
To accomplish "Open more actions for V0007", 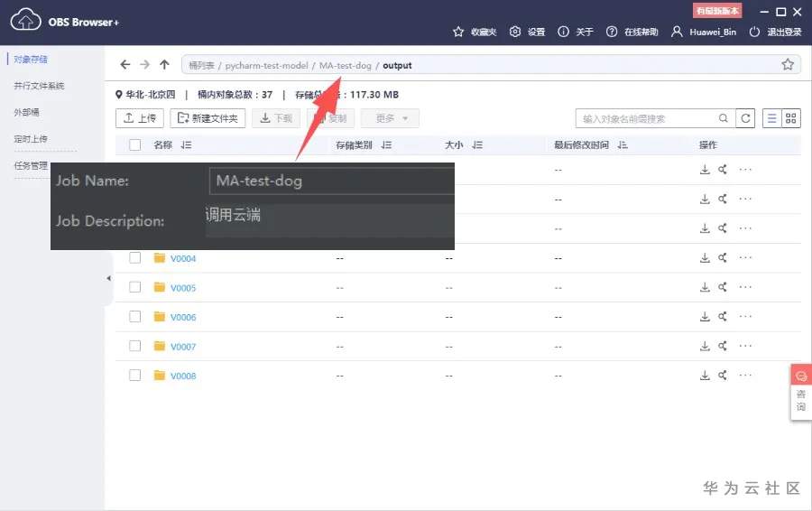I will [744, 346].
